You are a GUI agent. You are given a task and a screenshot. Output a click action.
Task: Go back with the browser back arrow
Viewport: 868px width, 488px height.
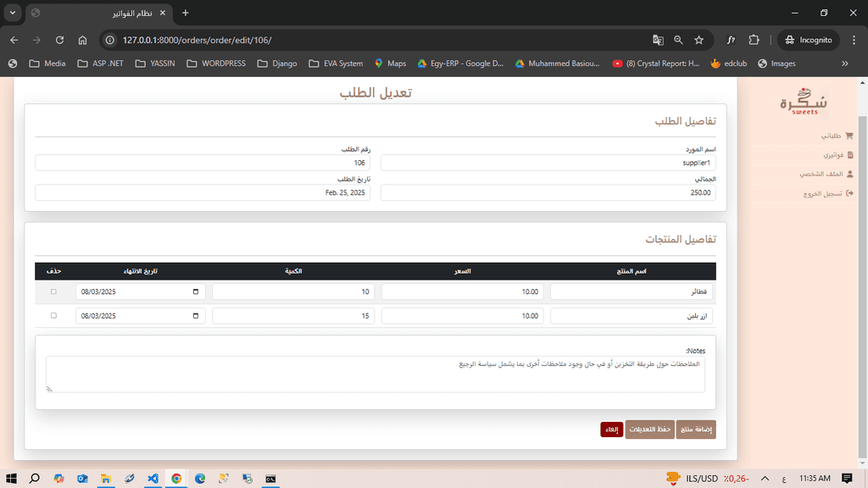point(14,40)
